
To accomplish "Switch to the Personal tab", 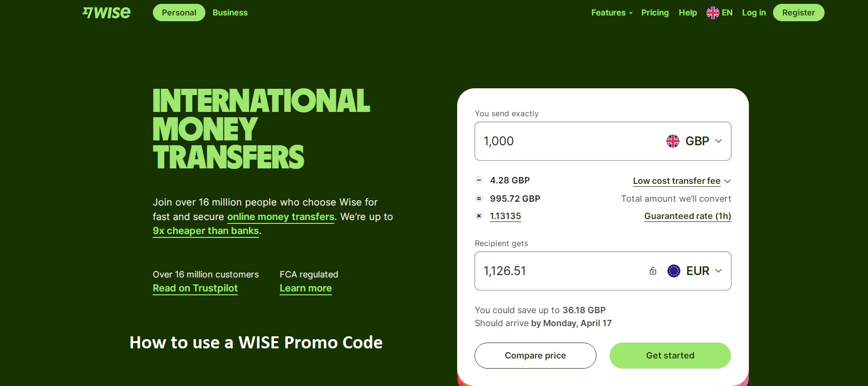I will 179,13.
